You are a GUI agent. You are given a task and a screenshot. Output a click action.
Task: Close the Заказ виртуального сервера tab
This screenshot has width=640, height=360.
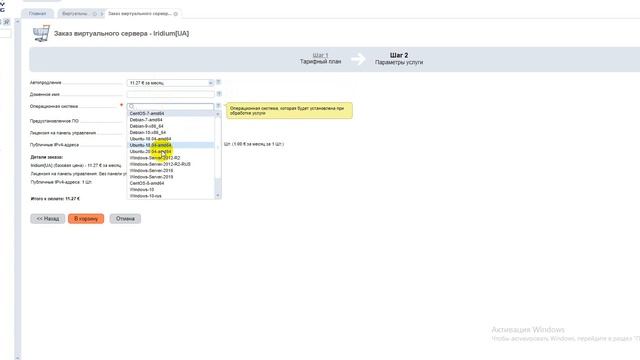(x=176, y=14)
